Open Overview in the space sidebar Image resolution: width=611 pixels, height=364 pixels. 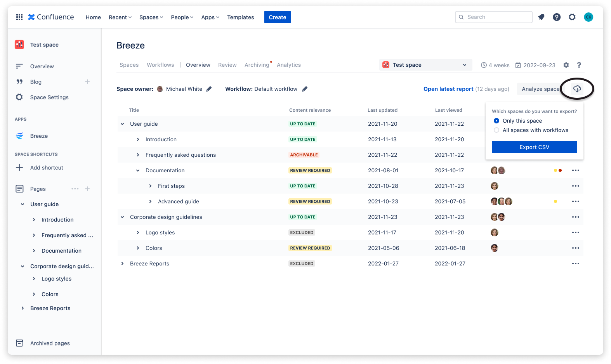pos(42,66)
